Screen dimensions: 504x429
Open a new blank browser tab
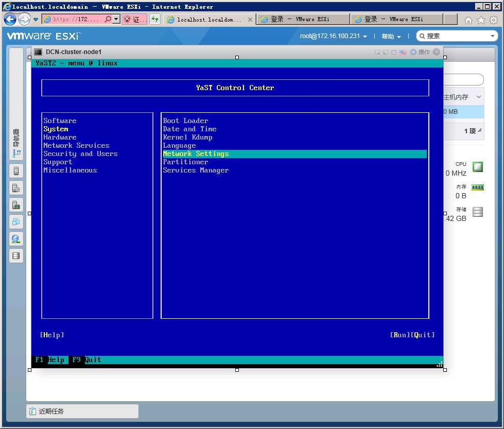(450, 19)
